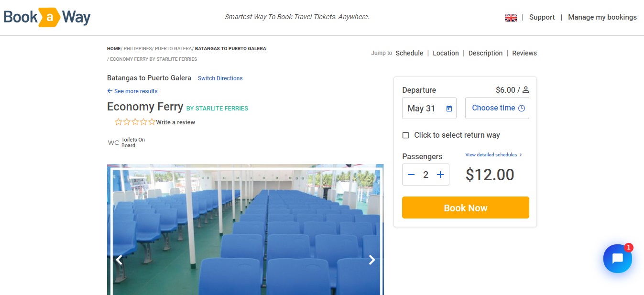The width and height of the screenshot is (644, 295).
Task: Click the Book Now button
Action: [x=466, y=208]
